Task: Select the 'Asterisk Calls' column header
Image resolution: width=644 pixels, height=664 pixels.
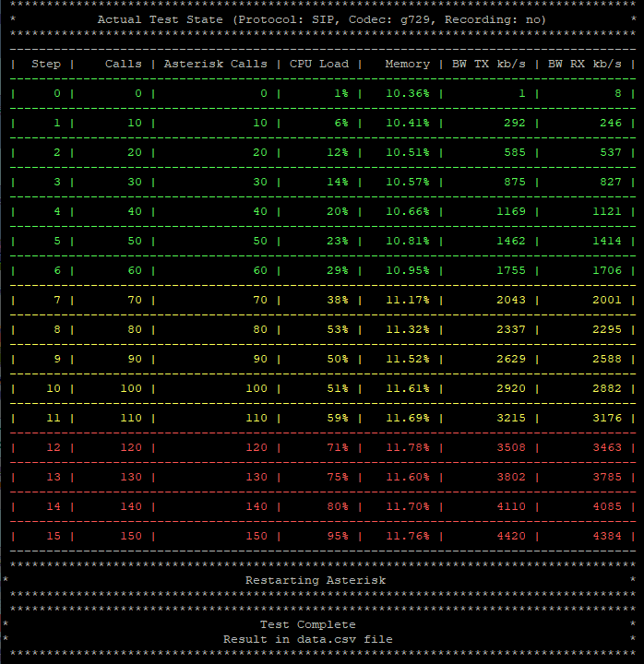Action: point(216,64)
